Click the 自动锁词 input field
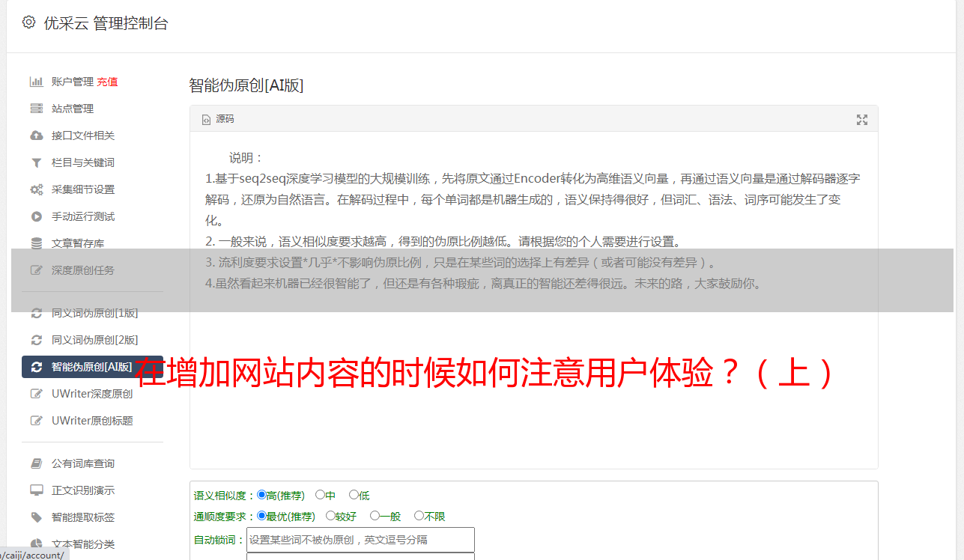This screenshot has height=560, width=964. coord(360,540)
